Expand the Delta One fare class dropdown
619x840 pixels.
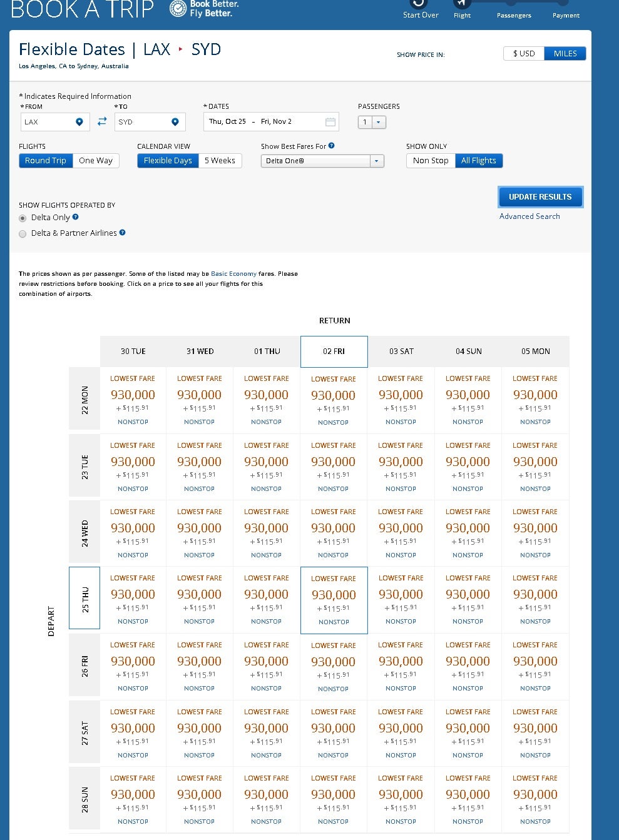click(x=377, y=161)
